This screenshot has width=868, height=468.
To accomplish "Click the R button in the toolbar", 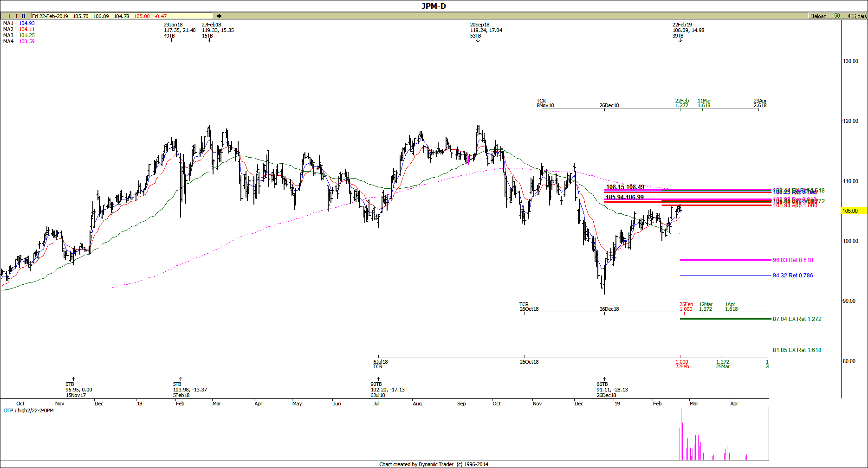I will (x=24, y=16).
